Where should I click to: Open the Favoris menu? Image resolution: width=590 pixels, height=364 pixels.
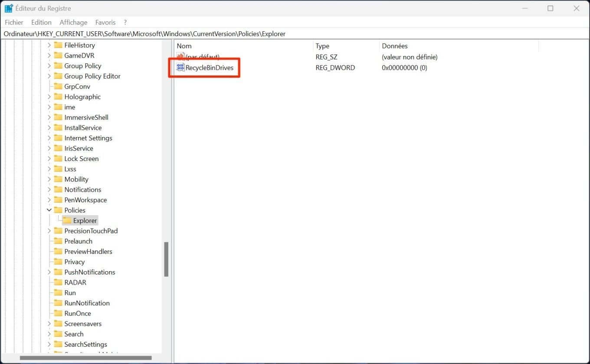tap(105, 22)
